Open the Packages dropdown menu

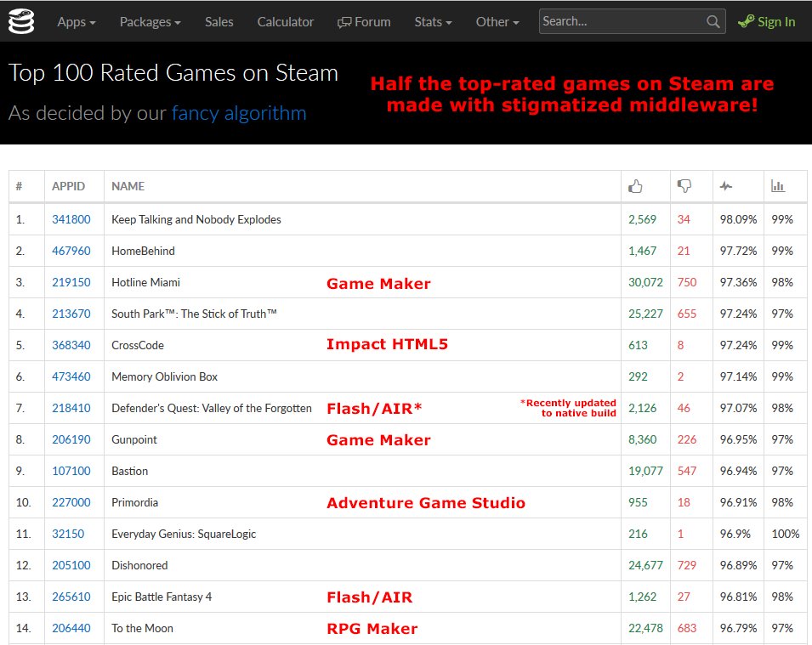click(150, 22)
